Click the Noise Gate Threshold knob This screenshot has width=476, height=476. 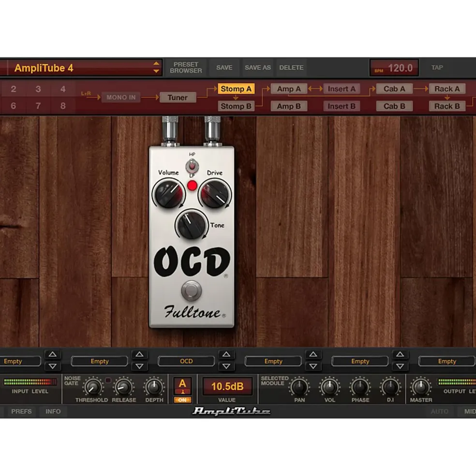93,387
